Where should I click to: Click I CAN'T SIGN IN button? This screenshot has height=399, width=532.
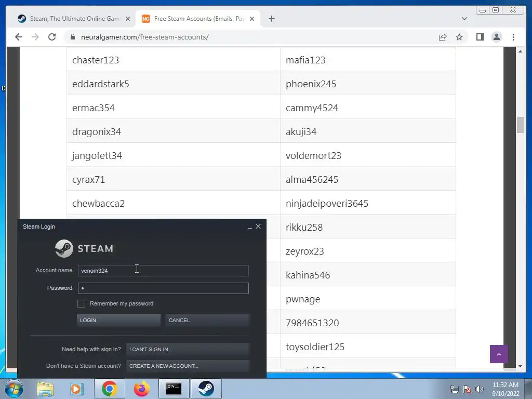click(x=188, y=349)
